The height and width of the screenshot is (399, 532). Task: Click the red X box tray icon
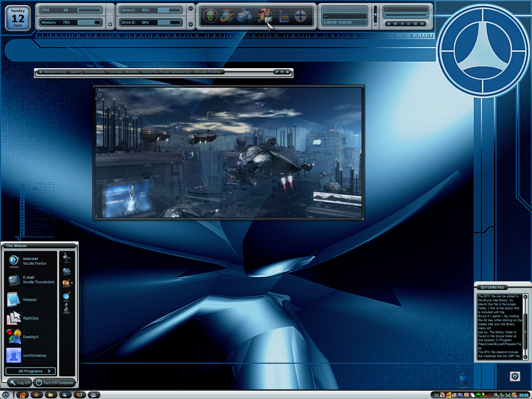(466, 395)
